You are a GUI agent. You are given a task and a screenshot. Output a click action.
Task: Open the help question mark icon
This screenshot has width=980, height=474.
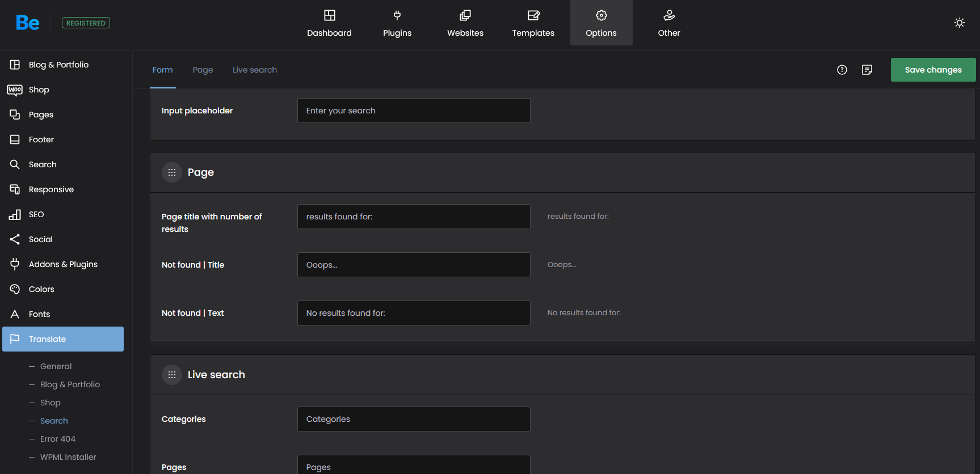tap(842, 70)
